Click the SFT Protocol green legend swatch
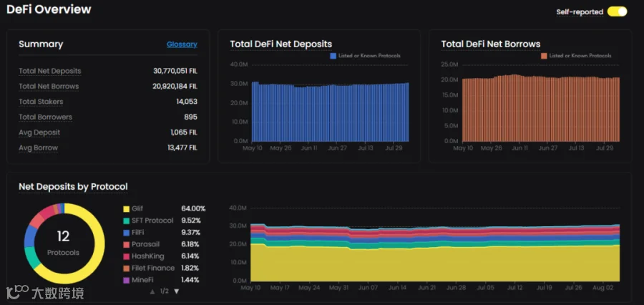This screenshot has width=644, height=305. 127,221
